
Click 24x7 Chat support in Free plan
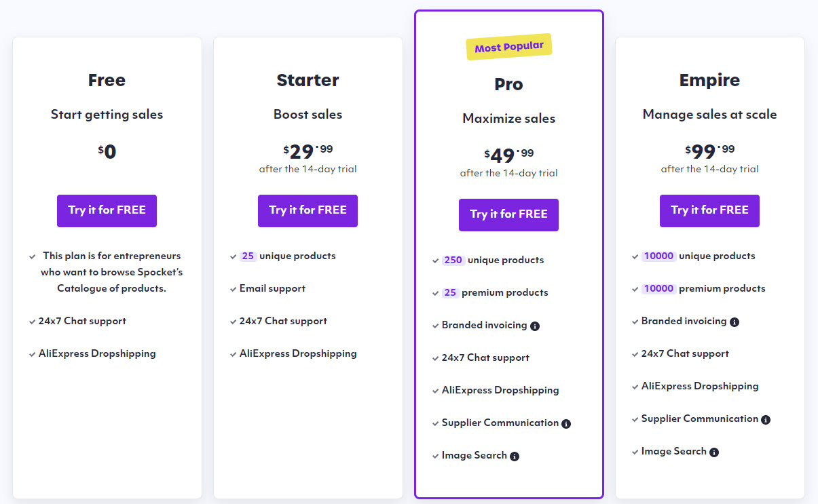coord(82,322)
